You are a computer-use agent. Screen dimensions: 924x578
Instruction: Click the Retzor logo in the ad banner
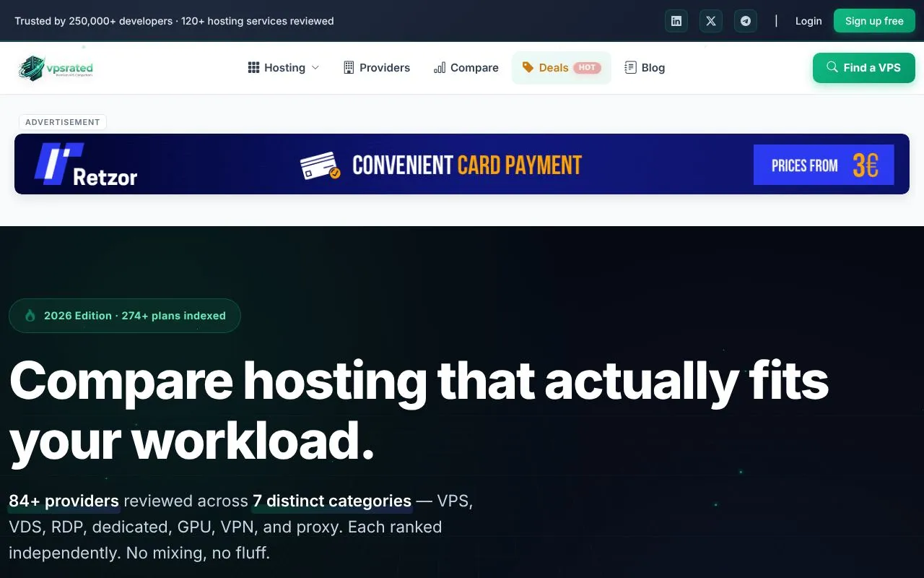click(x=86, y=164)
